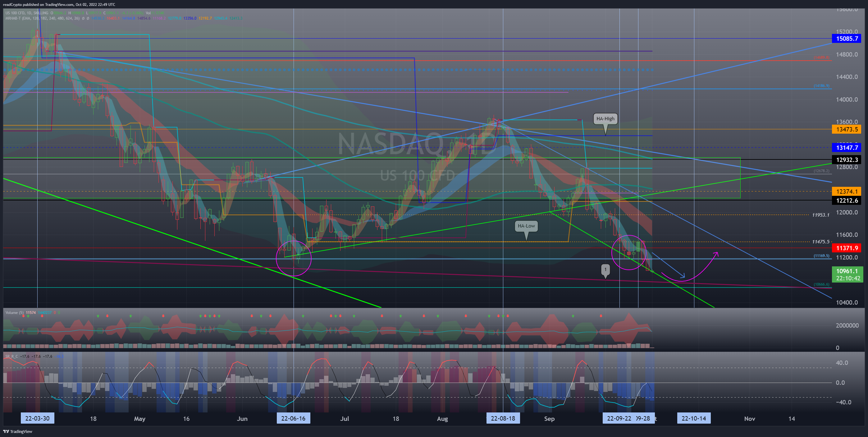Click the Aug label on time axis
868x437 pixels.
point(442,418)
